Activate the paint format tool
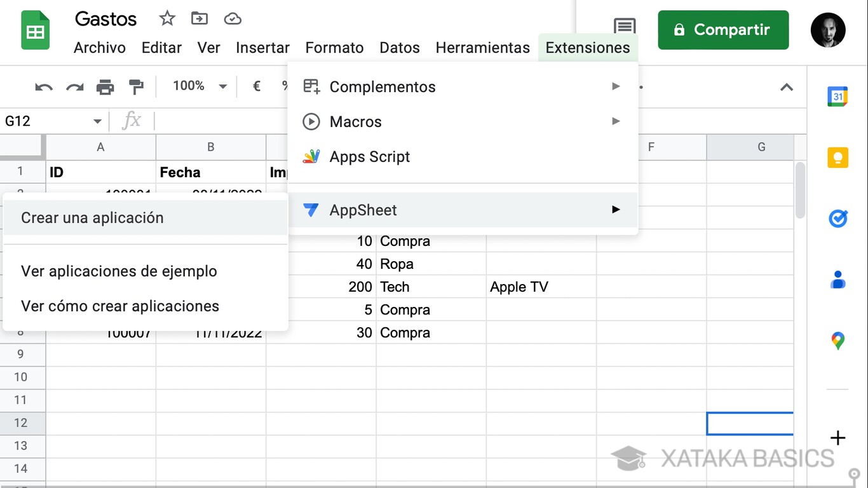Screen dimensions: 868x488 tap(137, 86)
